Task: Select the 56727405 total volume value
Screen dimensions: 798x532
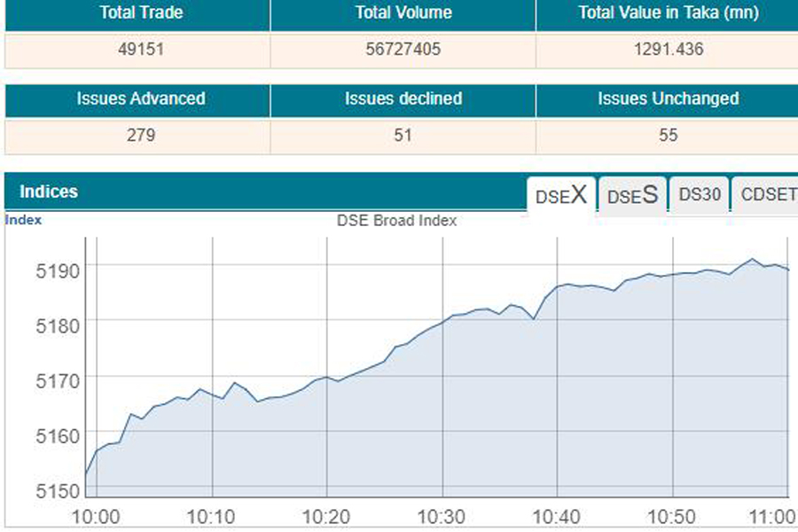Action: pyautogui.click(x=403, y=50)
